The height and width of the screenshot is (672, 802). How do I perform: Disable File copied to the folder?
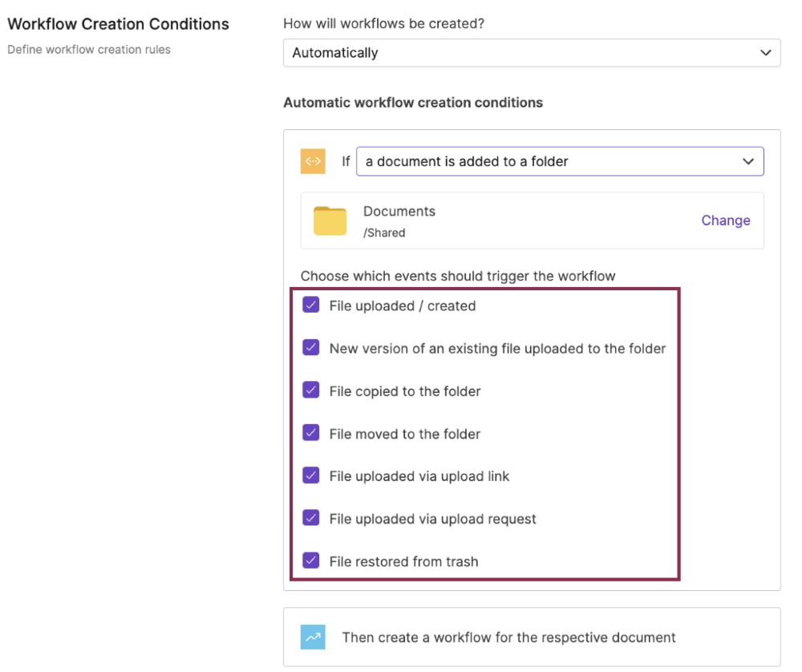(x=311, y=391)
